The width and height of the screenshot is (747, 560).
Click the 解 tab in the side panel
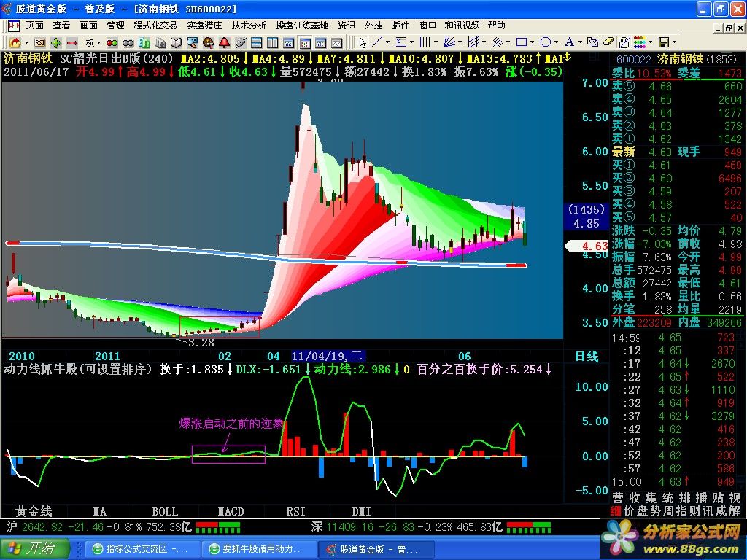tap(735, 511)
